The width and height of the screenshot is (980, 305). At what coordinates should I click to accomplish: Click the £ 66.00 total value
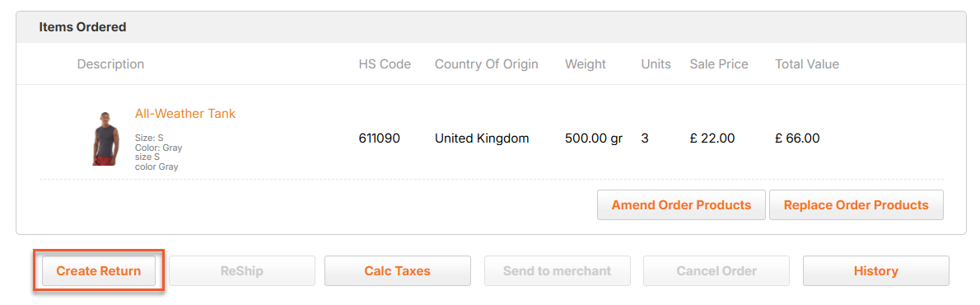(x=797, y=138)
